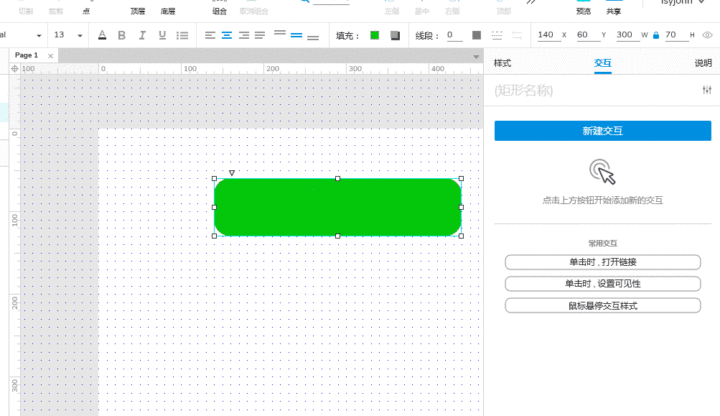The width and height of the screenshot is (720, 416).
Task: Click the 底层 toolbar item
Action: tap(168, 11)
